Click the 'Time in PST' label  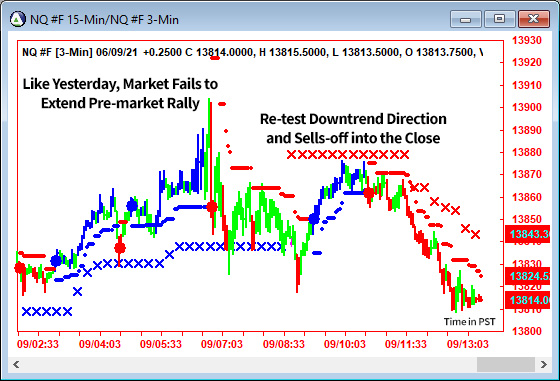click(469, 322)
